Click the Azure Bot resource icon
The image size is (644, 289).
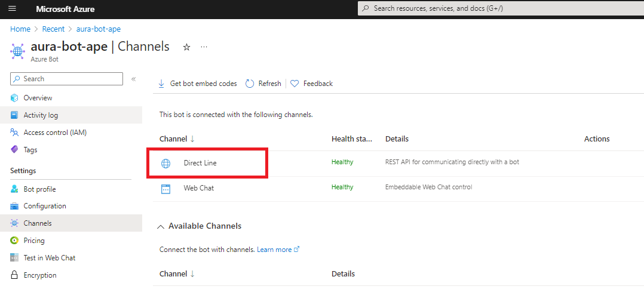point(17,52)
